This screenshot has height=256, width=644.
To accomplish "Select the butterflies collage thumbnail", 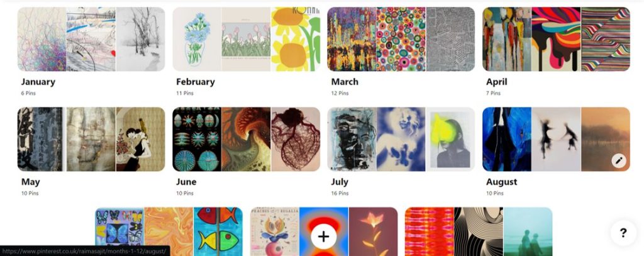I will point(119,231).
